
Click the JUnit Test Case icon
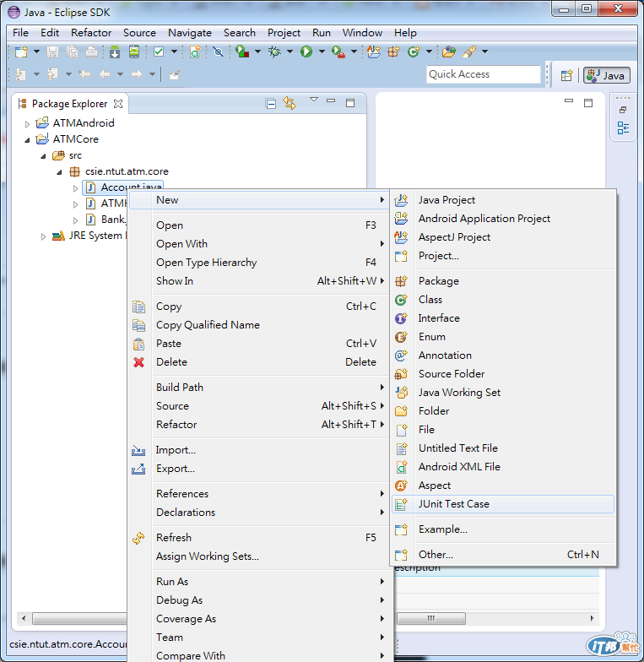[402, 504]
